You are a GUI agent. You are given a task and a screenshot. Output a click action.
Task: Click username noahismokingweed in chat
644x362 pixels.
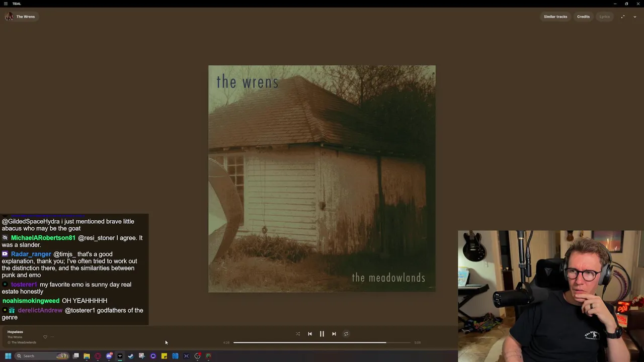click(x=31, y=301)
